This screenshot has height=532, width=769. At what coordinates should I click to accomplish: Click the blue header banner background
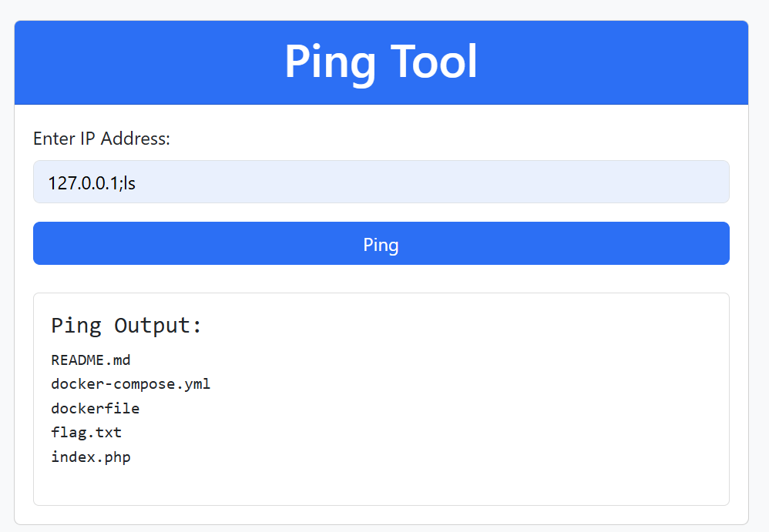point(613,62)
